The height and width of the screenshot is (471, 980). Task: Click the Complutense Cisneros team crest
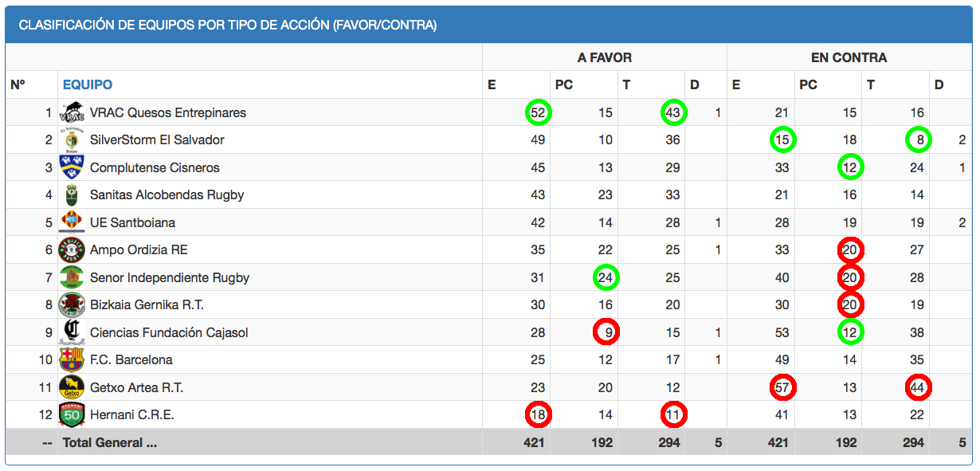[72, 167]
